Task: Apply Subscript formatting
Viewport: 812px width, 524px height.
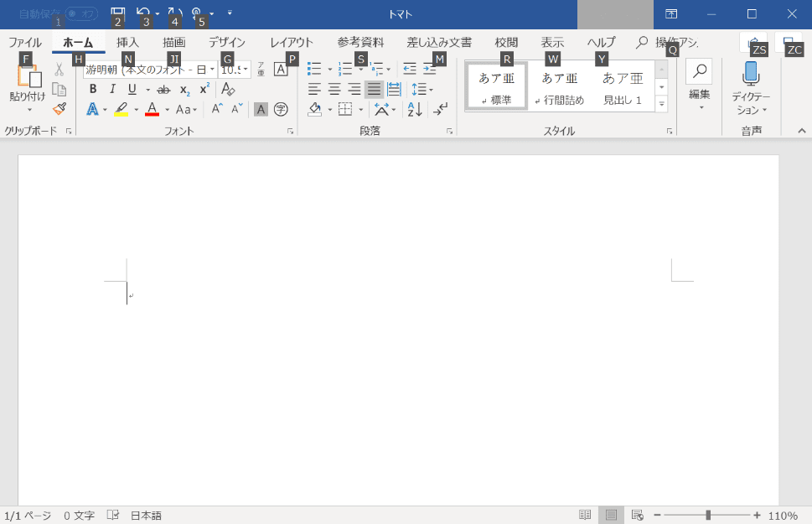Action: (x=185, y=90)
